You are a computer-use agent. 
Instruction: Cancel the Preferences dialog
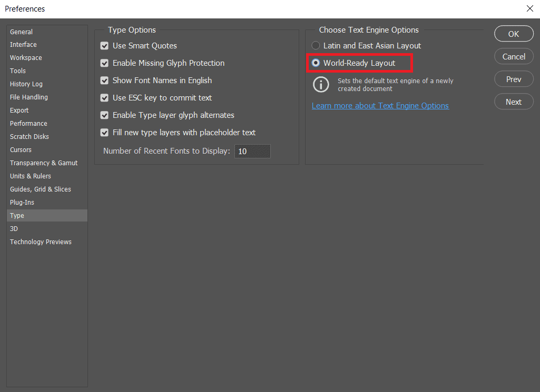pos(514,57)
